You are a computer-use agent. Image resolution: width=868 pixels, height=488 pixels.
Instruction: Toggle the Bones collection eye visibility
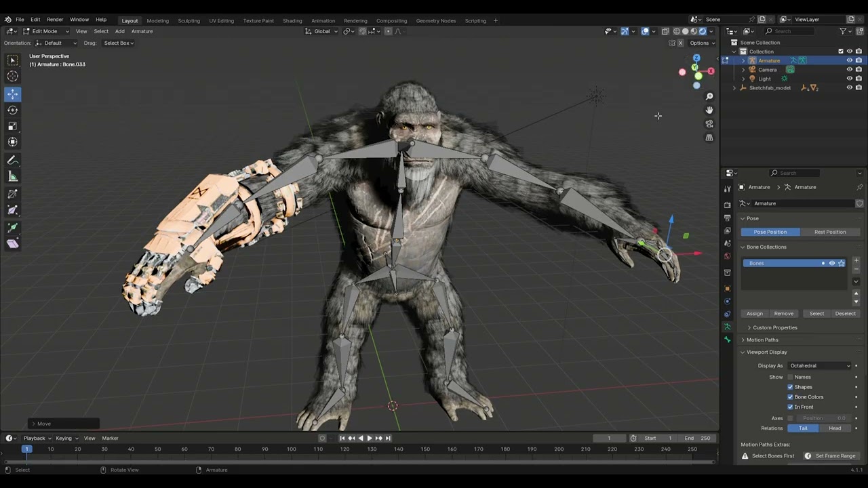click(832, 263)
